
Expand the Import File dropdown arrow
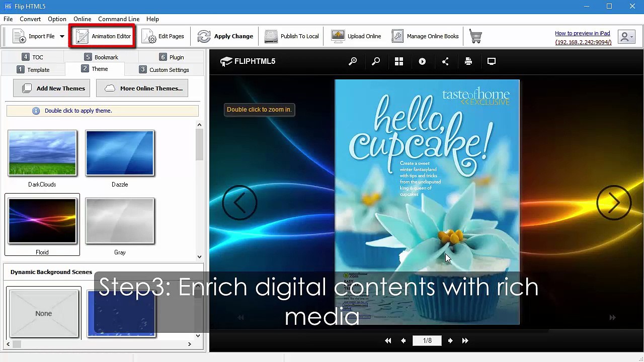tap(62, 36)
